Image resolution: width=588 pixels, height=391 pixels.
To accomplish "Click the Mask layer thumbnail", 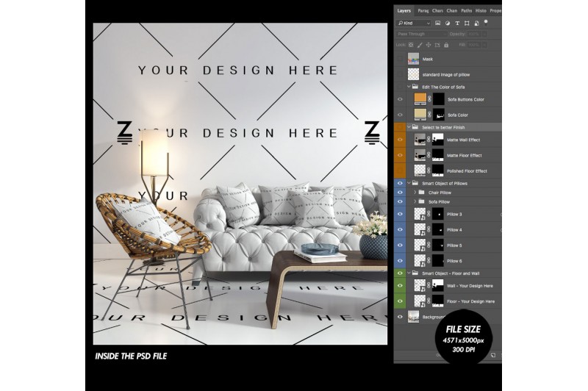I will point(414,59).
